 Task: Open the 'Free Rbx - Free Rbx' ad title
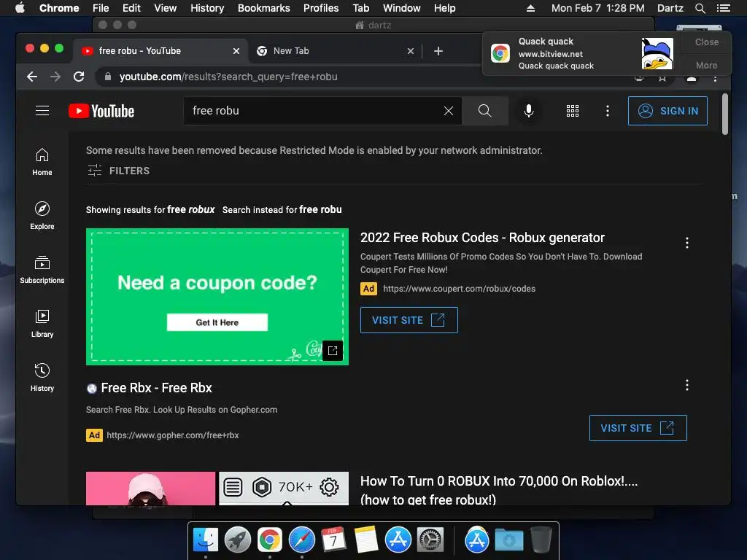(x=156, y=388)
